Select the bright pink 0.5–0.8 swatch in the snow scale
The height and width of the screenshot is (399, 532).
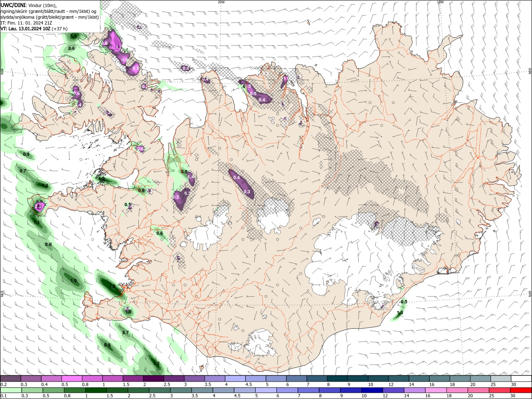coord(72,379)
